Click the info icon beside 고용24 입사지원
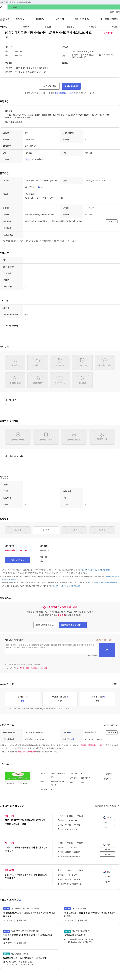This screenshot has width=120, height=980. pyautogui.click(x=104, y=697)
